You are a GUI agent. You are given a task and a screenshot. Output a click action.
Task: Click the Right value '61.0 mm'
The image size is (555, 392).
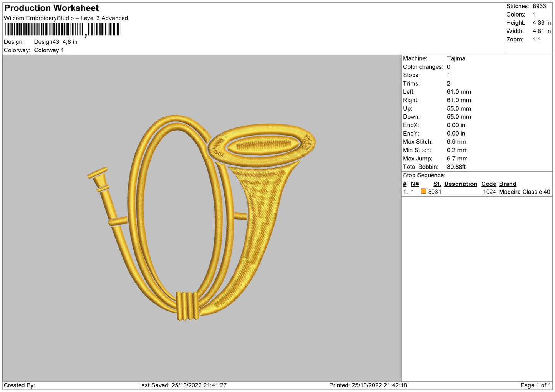click(x=459, y=100)
